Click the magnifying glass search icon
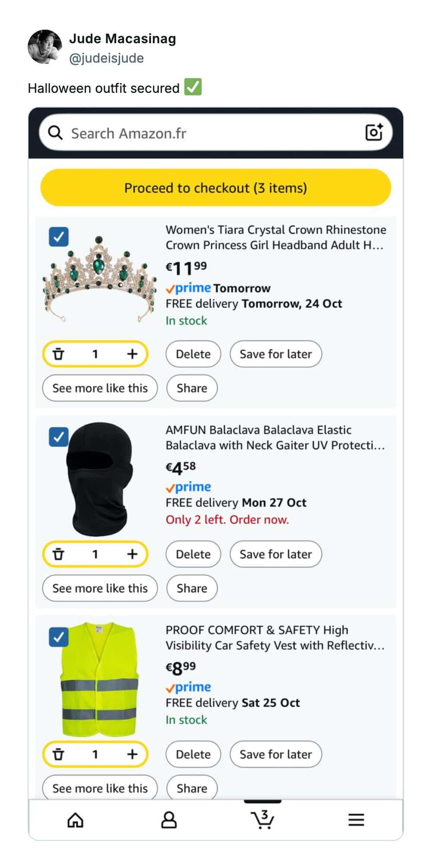This screenshot has width=430, height=868. click(55, 133)
